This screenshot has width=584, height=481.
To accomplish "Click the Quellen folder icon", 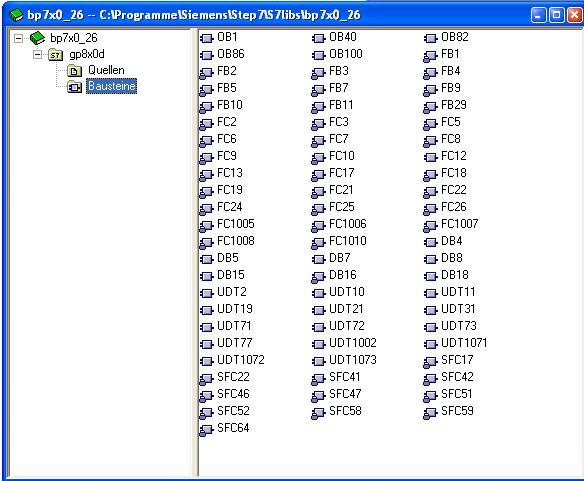I will [x=74, y=71].
